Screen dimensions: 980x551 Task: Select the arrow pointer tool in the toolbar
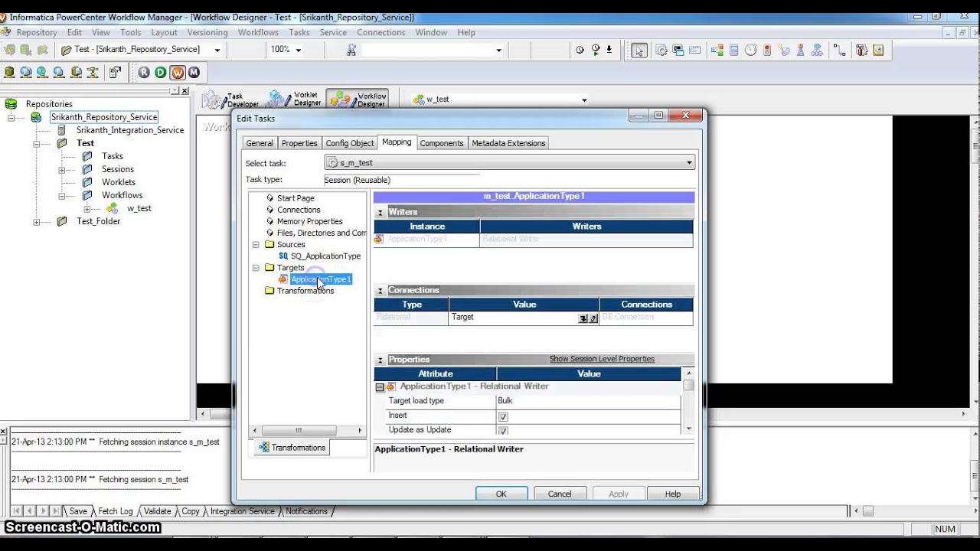pos(639,51)
